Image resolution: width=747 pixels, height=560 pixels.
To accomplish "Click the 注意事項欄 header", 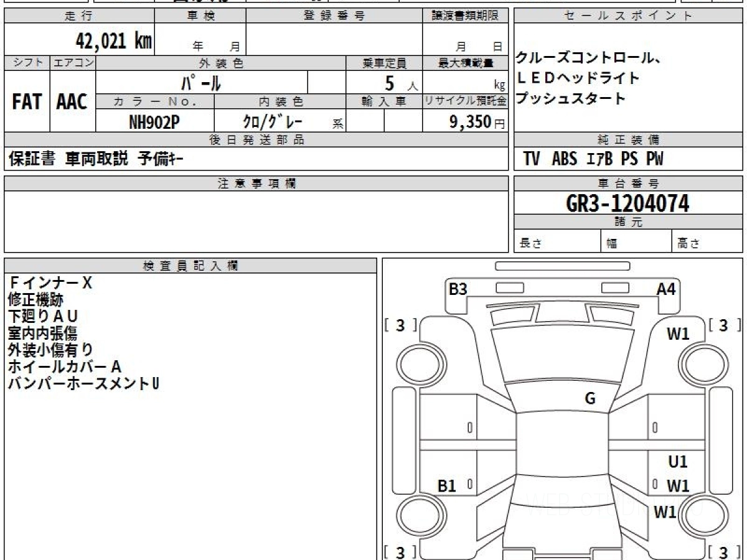I will coord(257,184).
